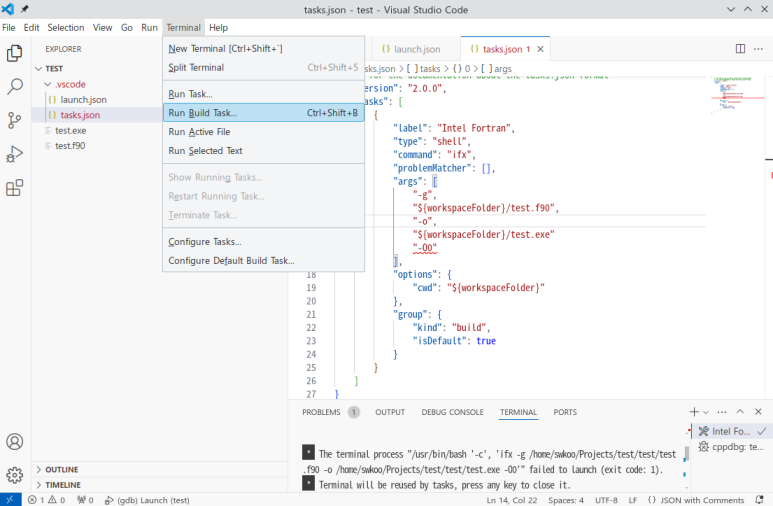Choose Run Selected Text menu entry
This screenshot has height=506, width=773.
(x=263, y=151)
